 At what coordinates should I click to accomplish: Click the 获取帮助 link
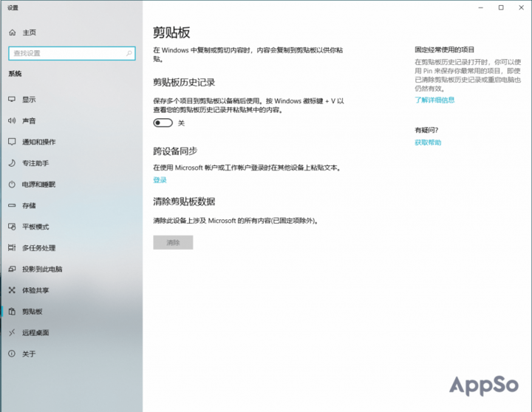(x=428, y=143)
